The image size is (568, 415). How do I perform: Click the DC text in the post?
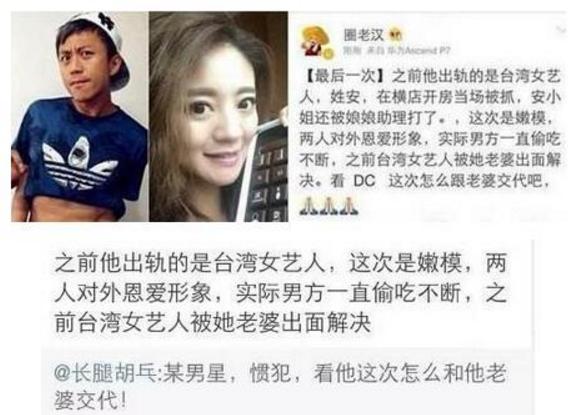pos(364,181)
